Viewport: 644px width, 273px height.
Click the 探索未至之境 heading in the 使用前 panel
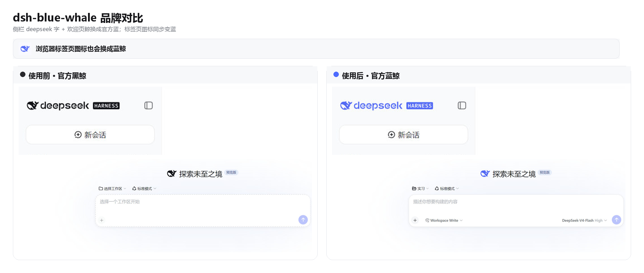(x=201, y=174)
